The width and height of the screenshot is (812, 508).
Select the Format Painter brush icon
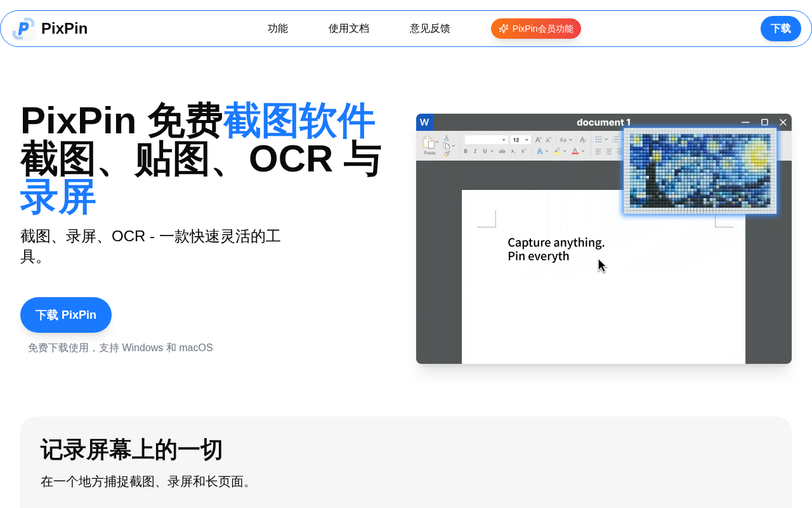pyautogui.click(x=447, y=153)
